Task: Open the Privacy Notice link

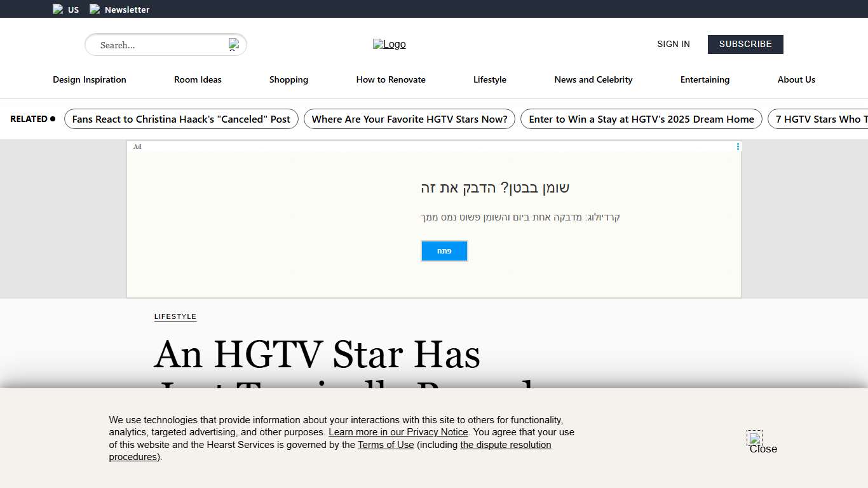Action: 398,432
